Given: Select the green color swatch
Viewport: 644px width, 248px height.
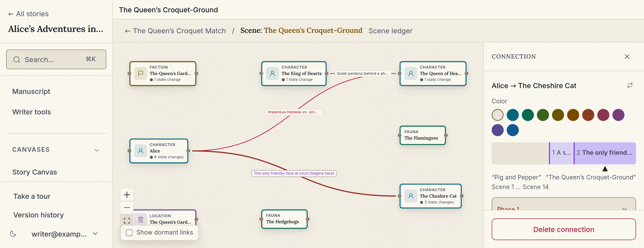Looking at the screenshot, I should [x=528, y=115].
